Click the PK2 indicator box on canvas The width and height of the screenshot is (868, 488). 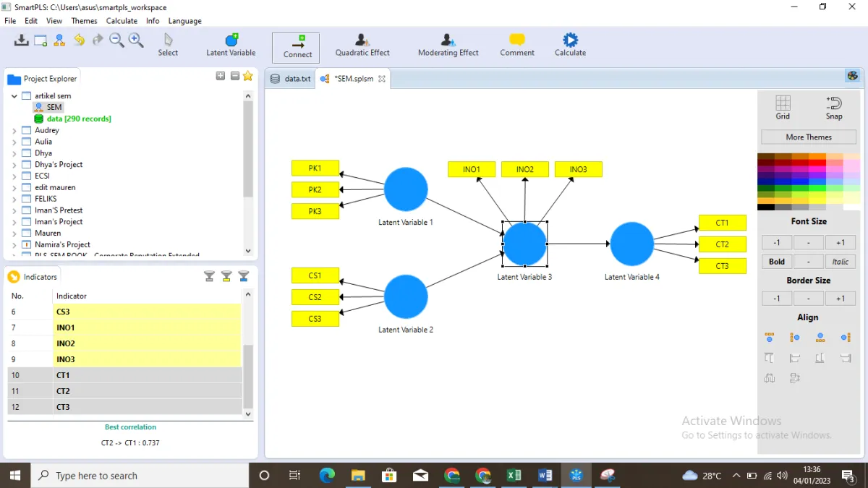coord(315,189)
